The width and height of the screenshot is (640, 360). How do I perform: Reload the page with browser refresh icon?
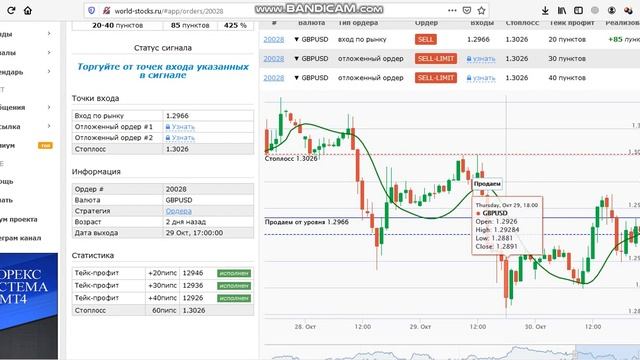11,10
